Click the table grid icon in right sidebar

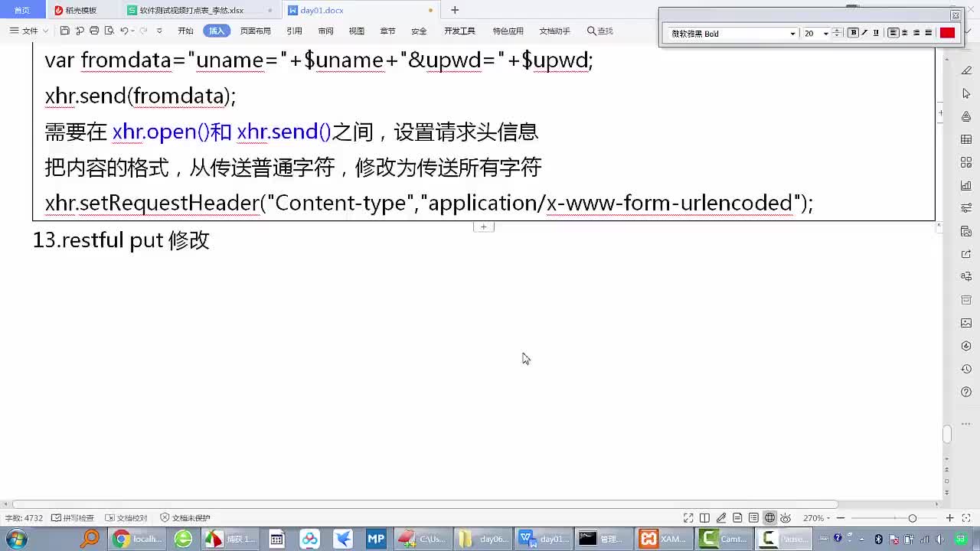point(966,139)
